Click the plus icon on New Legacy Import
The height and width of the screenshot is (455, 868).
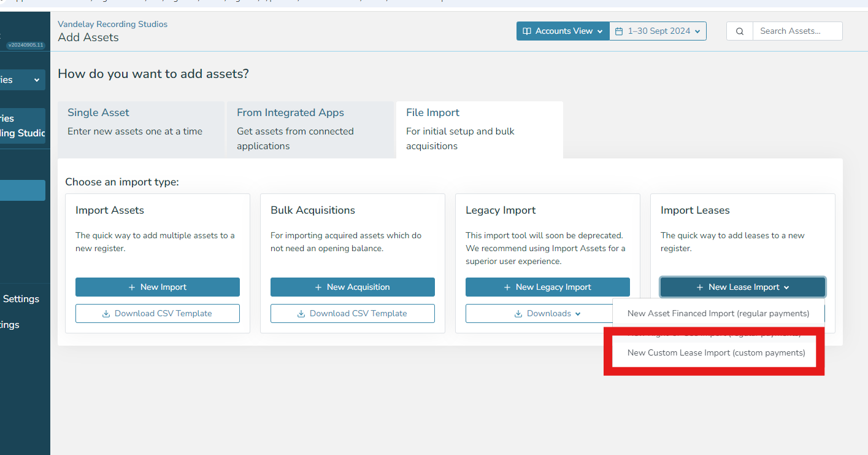507,287
